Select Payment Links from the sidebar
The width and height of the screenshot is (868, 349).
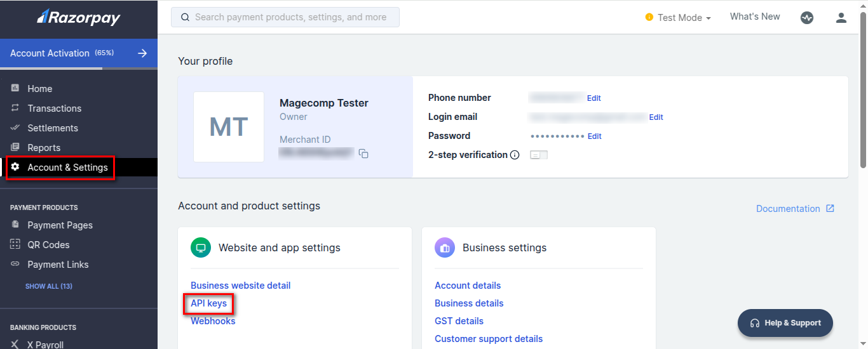(x=58, y=265)
